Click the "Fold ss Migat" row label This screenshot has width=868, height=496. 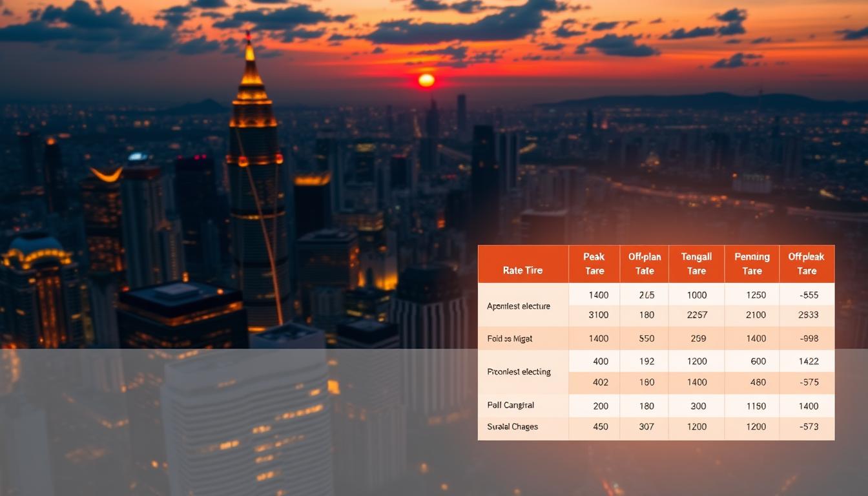tap(510, 338)
